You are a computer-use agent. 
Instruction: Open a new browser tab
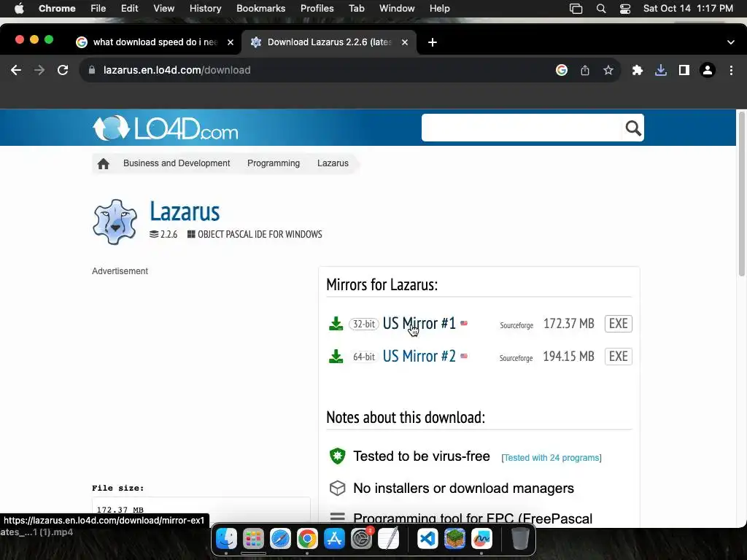(x=432, y=42)
